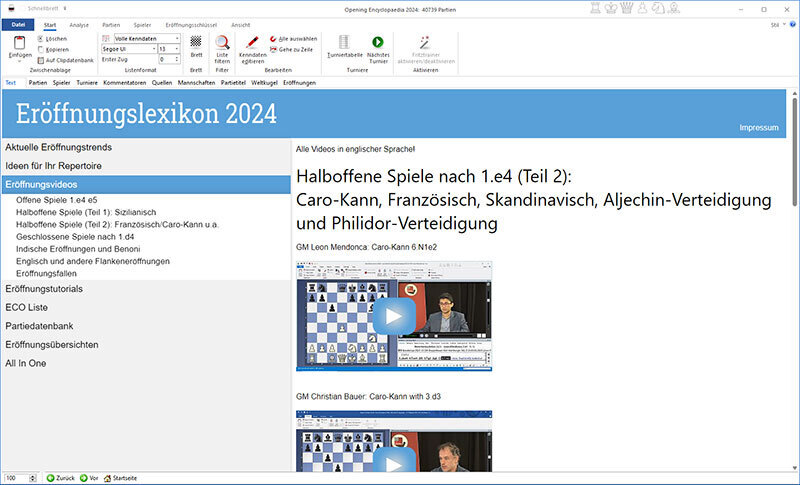The image size is (800, 485).
Task: Click the blue help question mark icon
Action: (x=792, y=24)
